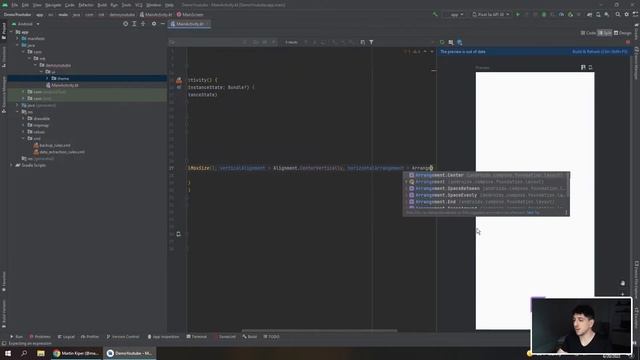
Task: Collapse the xml folder
Action: (x=24, y=138)
